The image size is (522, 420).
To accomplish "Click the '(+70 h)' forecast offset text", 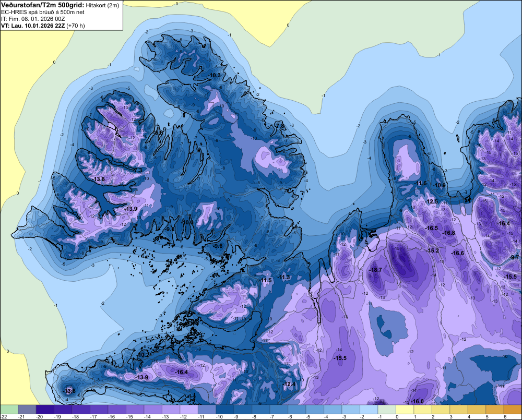I will (76, 26).
